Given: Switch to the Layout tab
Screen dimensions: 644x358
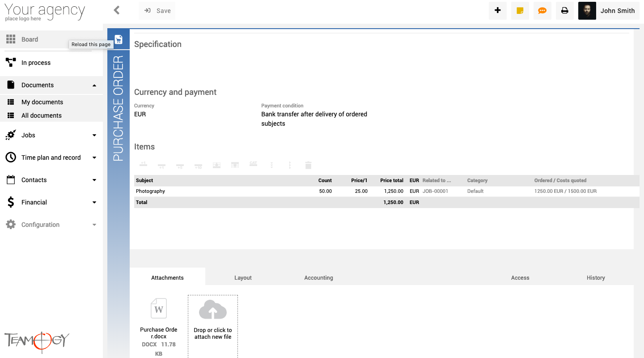Looking at the screenshot, I should point(243,278).
